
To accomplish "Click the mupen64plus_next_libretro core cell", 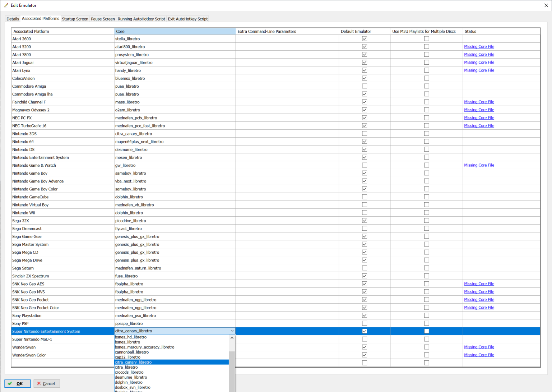I will [x=175, y=142].
